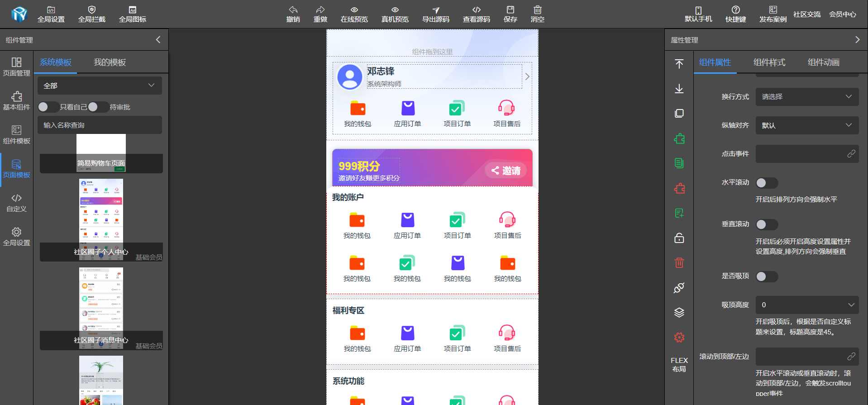Switch to 我的模板 tab
The height and width of the screenshot is (405, 868).
(110, 62)
